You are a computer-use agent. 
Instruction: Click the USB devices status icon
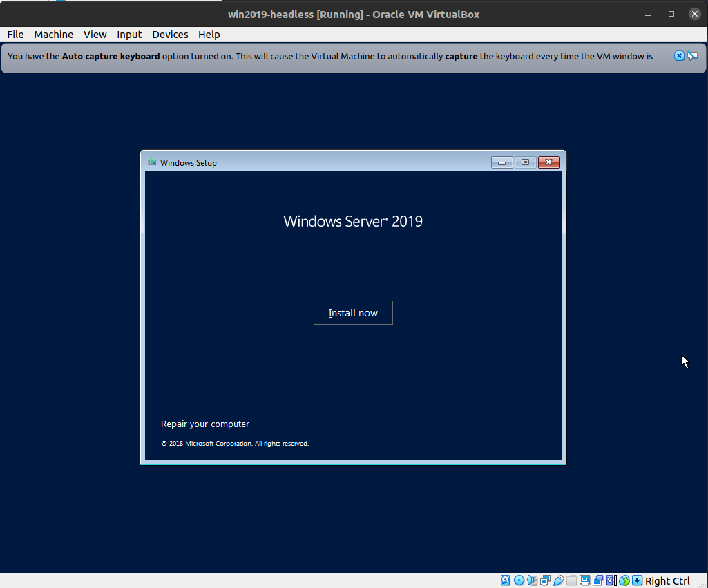click(559, 580)
